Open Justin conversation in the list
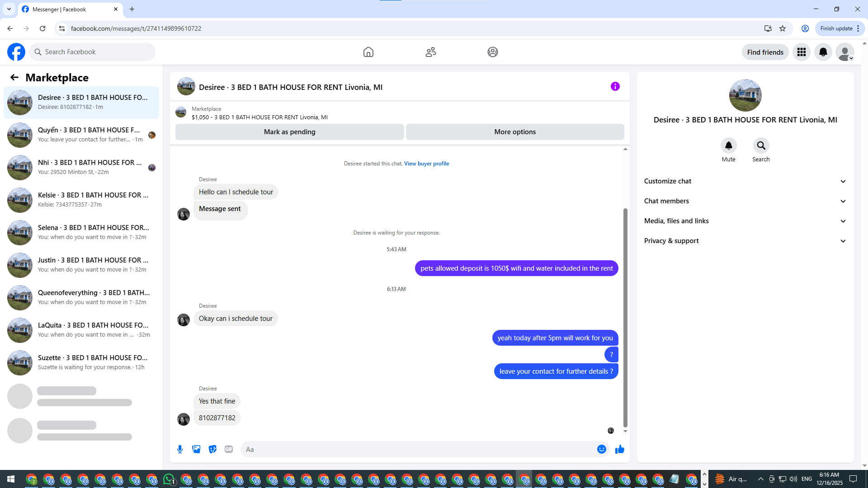The height and width of the screenshot is (488, 868). 81,265
